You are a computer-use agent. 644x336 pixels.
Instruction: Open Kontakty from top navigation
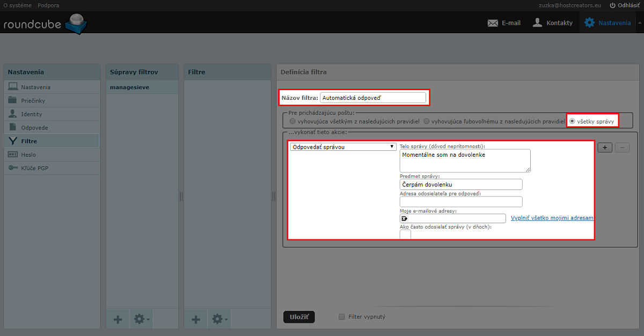point(552,23)
